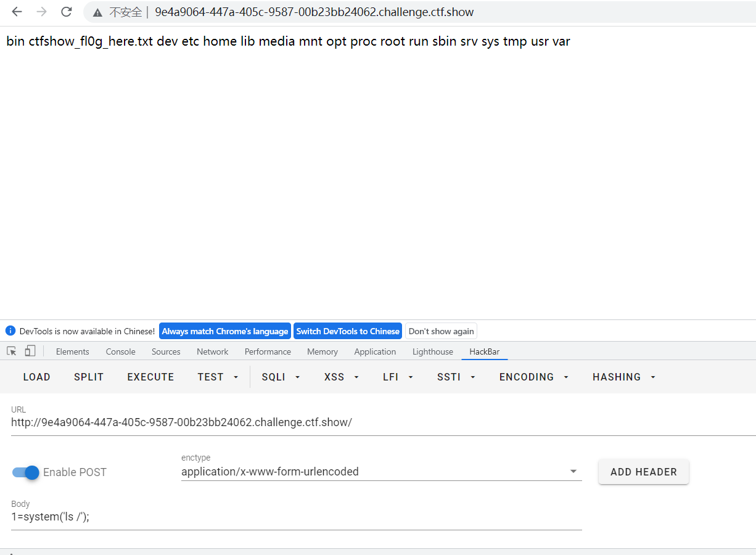
Task: Click the browser forward arrow
Action: 41,12
